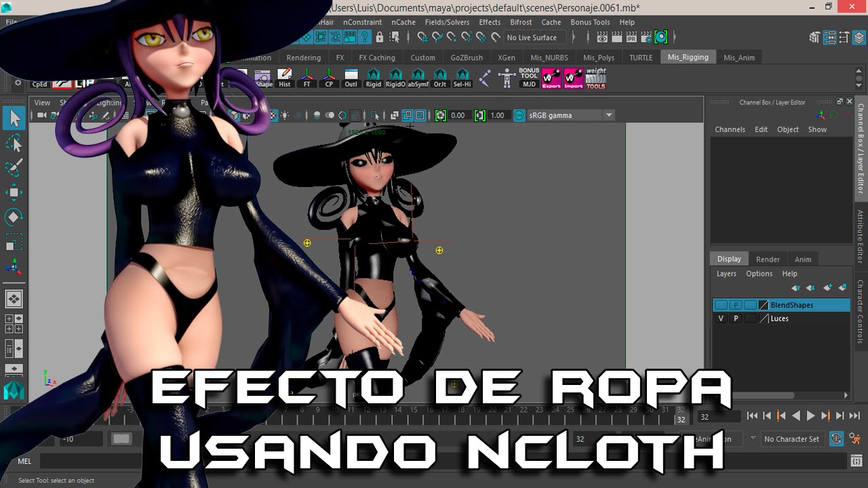Open the Bonus Tools menu

590,22
